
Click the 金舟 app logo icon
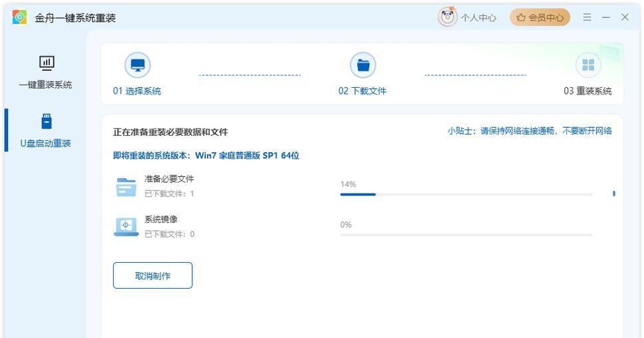[x=20, y=17]
